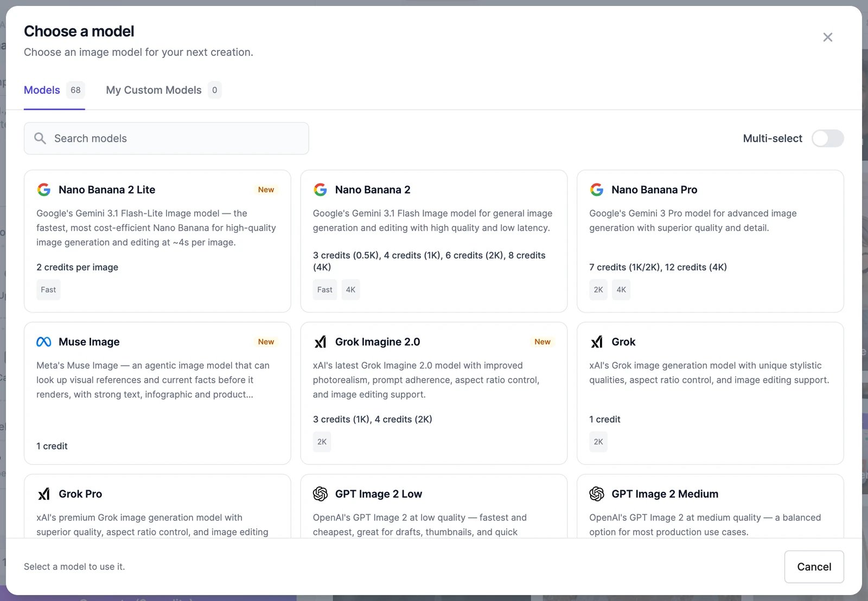The width and height of the screenshot is (868, 601).
Task: Click the Gemini 3 Pro description text
Action: coord(693,221)
